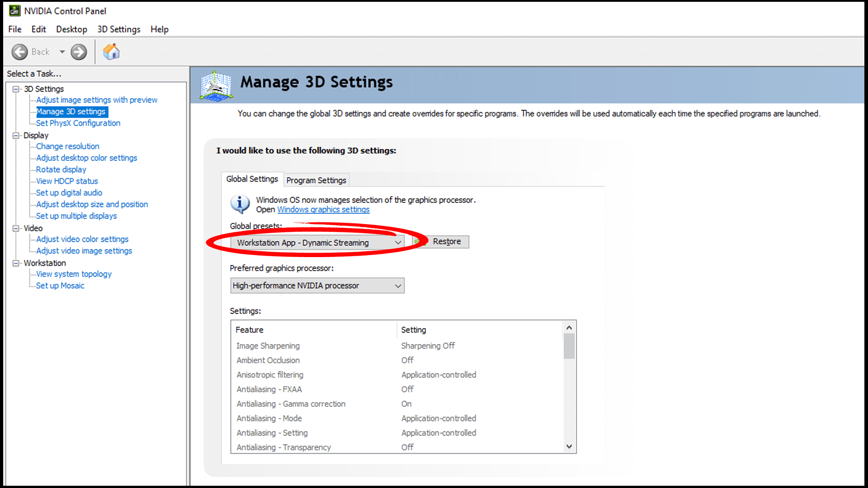Click the Back arrow icon
This screenshot has height=488, width=868.
point(19,52)
